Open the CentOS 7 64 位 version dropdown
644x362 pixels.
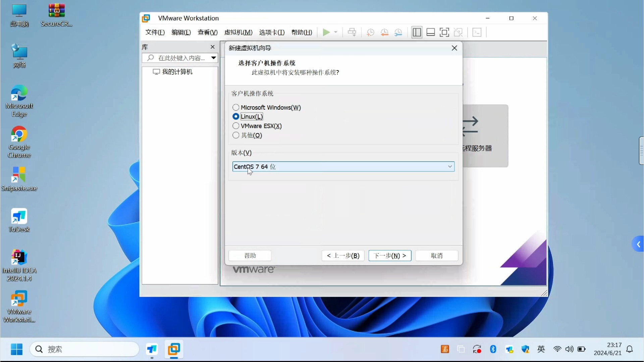[x=450, y=166]
